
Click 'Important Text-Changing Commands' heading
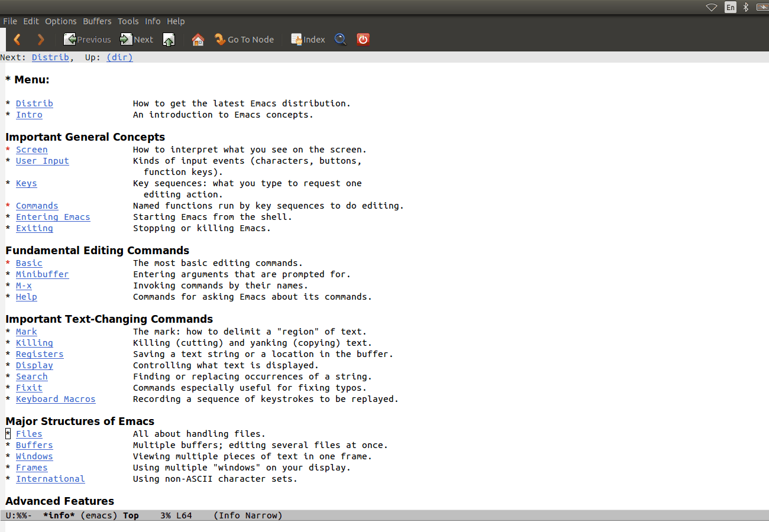pyautogui.click(x=109, y=319)
